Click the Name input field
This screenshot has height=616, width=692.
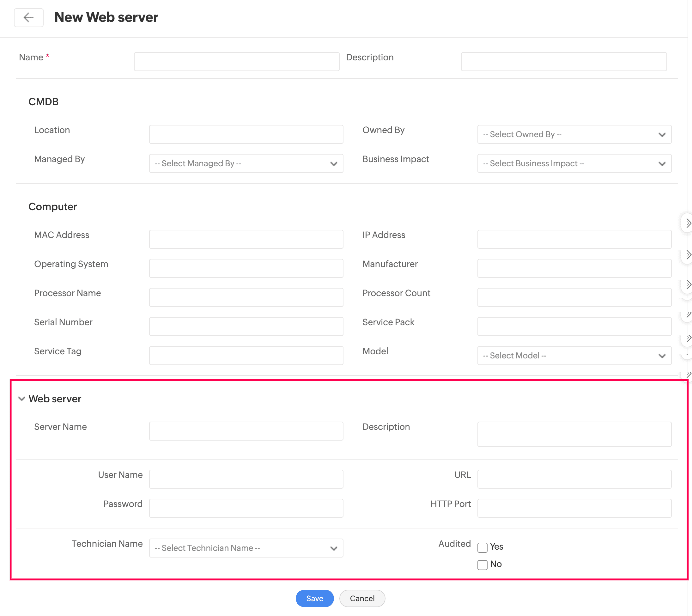[x=236, y=62]
